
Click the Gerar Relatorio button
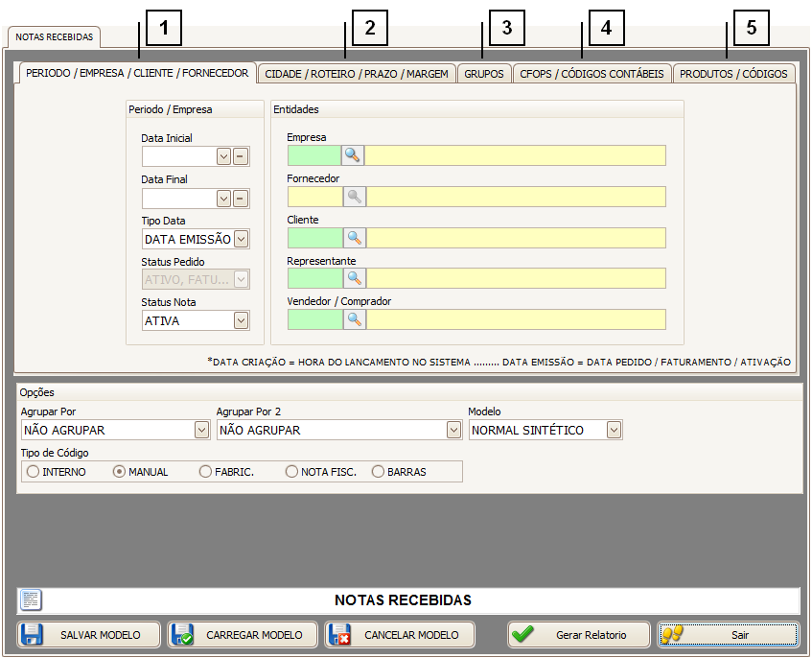[578, 635]
